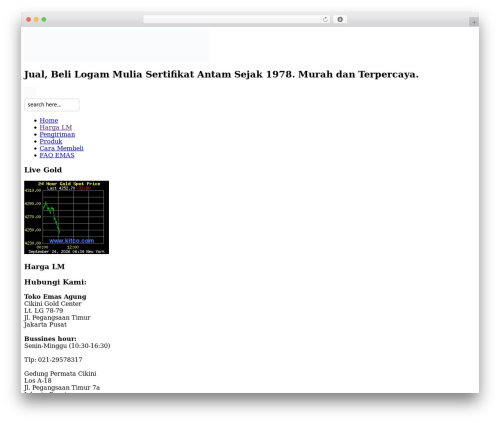Click the "Cikini Gold Center" address line
Screen dimensions: 500x423
click(53, 303)
